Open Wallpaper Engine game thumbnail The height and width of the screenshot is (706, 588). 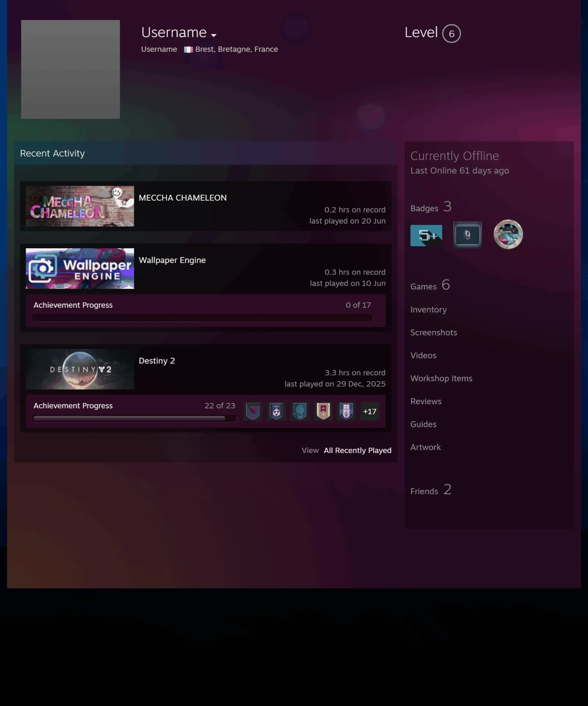coord(80,268)
